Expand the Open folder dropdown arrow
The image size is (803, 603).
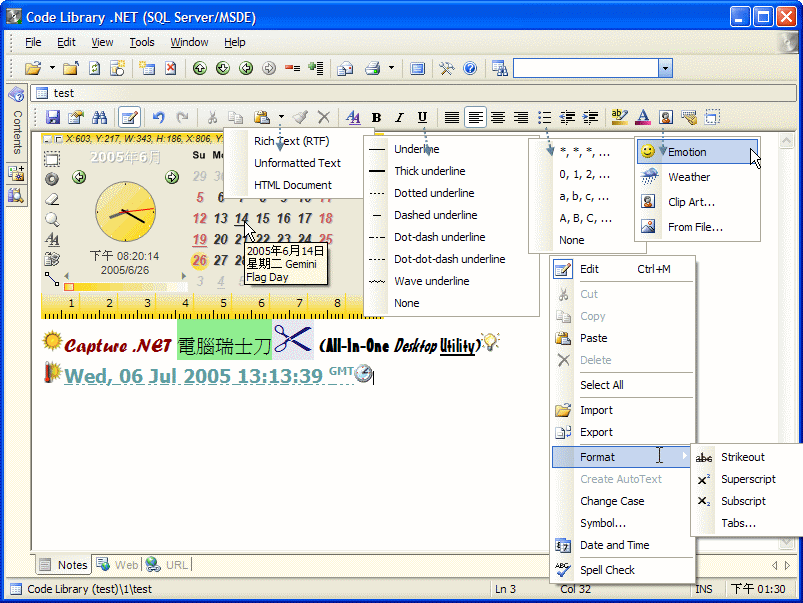52,68
